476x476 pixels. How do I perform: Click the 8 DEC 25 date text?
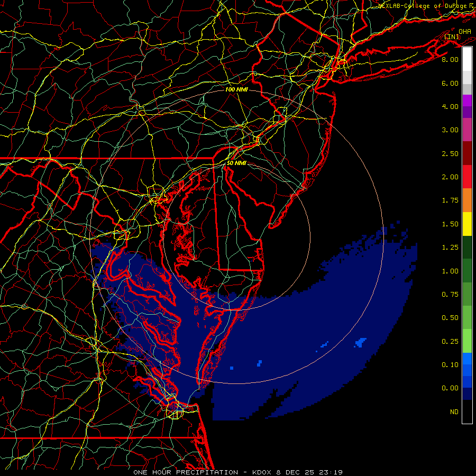tap(296, 472)
